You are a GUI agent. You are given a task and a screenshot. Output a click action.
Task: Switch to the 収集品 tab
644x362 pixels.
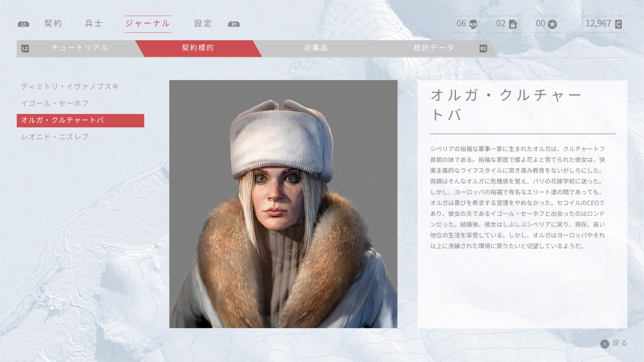[x=316, y=48]
